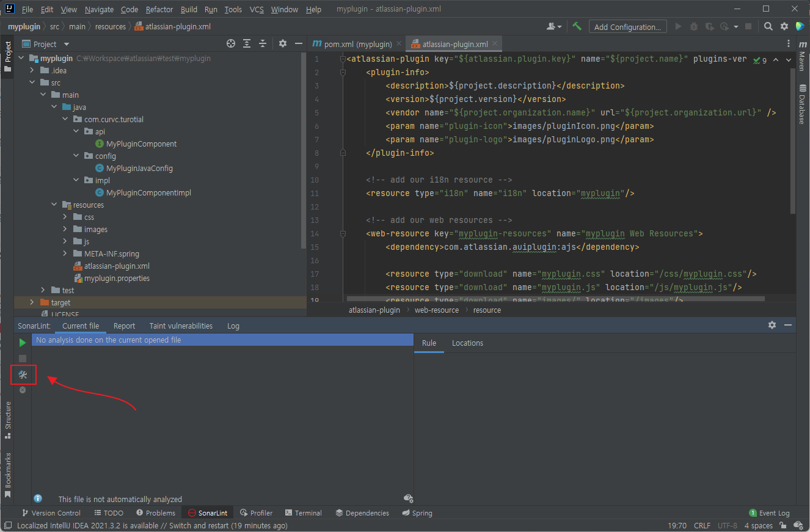Open Project panel options gear
Viewport: 810px width, 532px height.
coord(283,43)
